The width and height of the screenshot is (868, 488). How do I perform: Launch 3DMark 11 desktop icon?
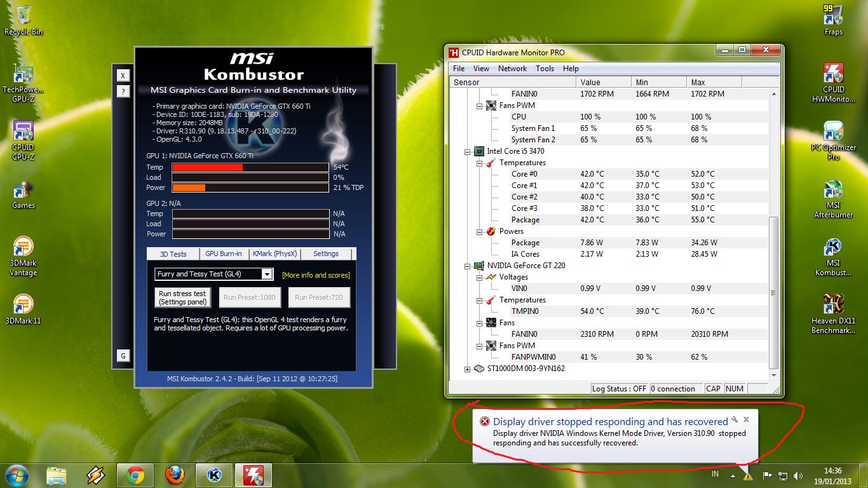coord(23,309)
